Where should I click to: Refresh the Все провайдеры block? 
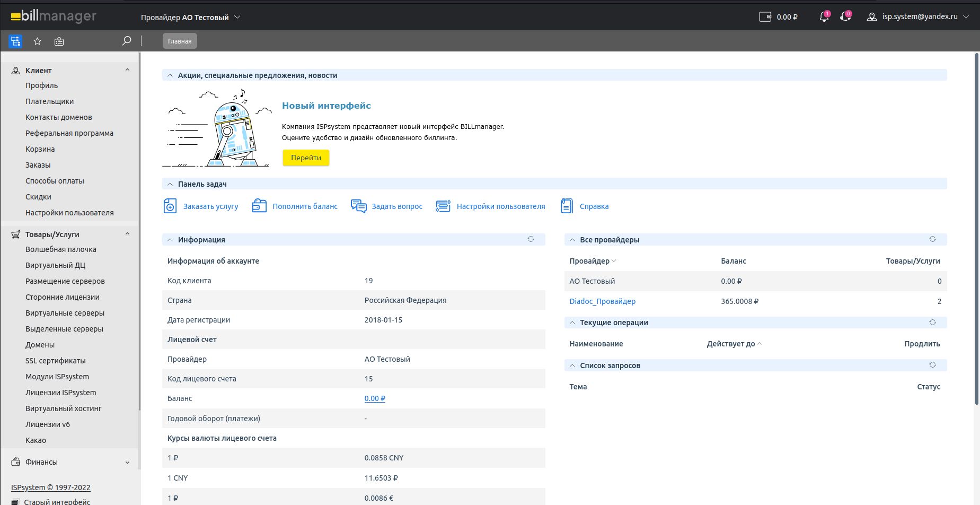[x=932, y=239]
